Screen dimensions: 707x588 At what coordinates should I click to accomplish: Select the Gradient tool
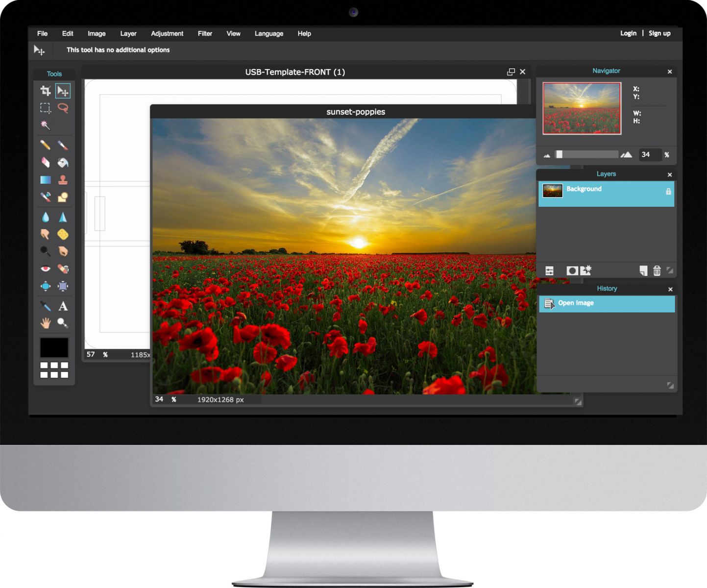click(x=46, y=180)
